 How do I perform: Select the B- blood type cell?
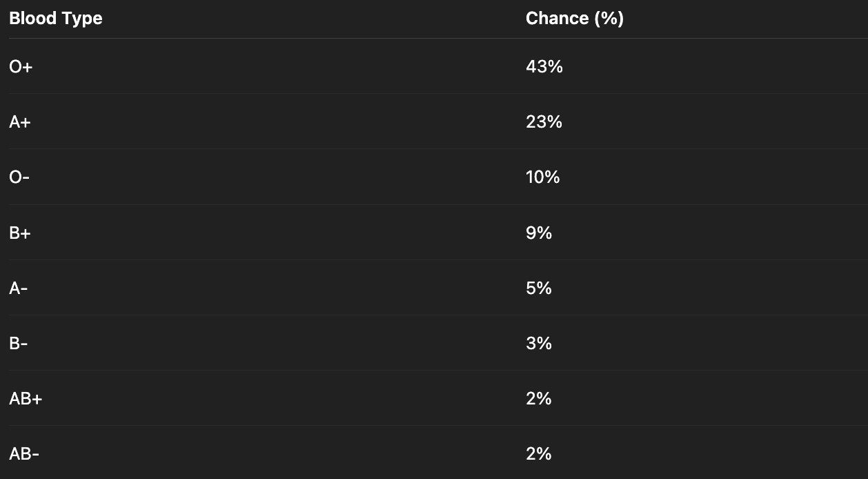19,344
